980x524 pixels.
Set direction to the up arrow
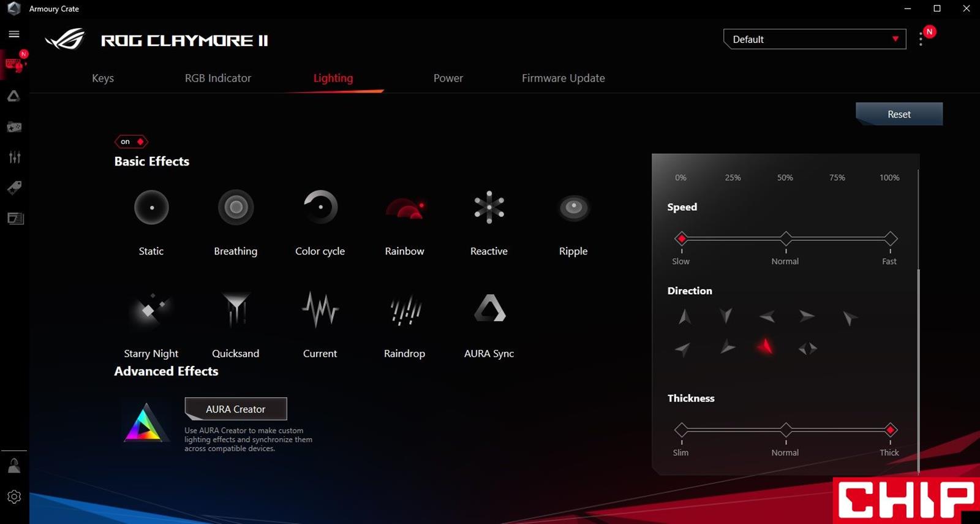[x=685, y=316]
